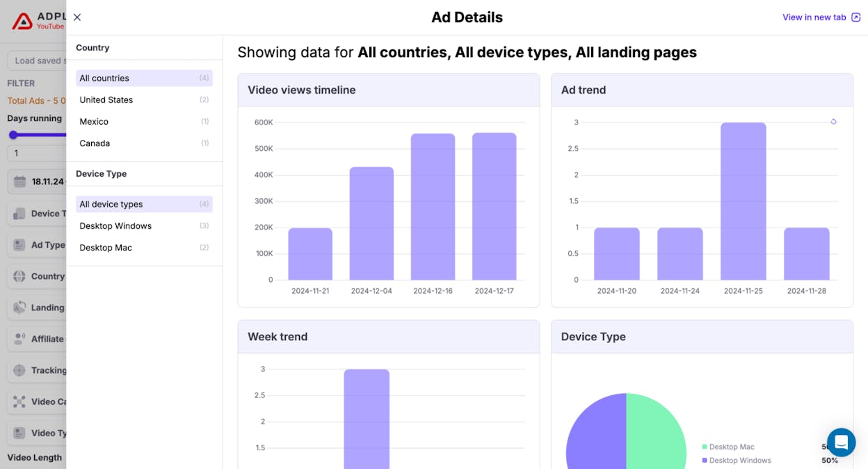Click the Ad trend heading

point(584,90)
